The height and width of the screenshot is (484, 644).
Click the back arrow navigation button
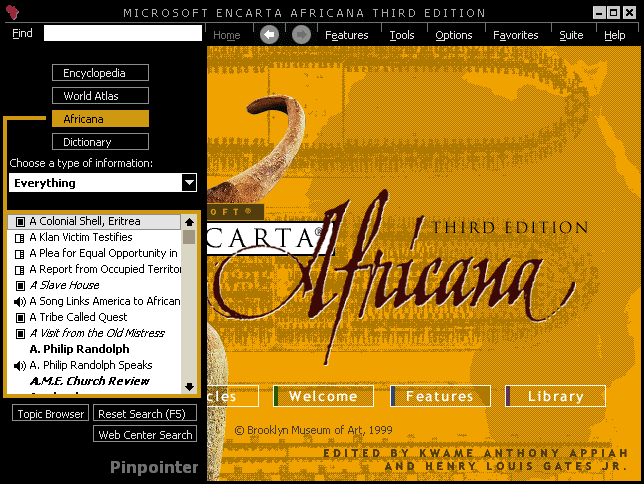[269, 35]
